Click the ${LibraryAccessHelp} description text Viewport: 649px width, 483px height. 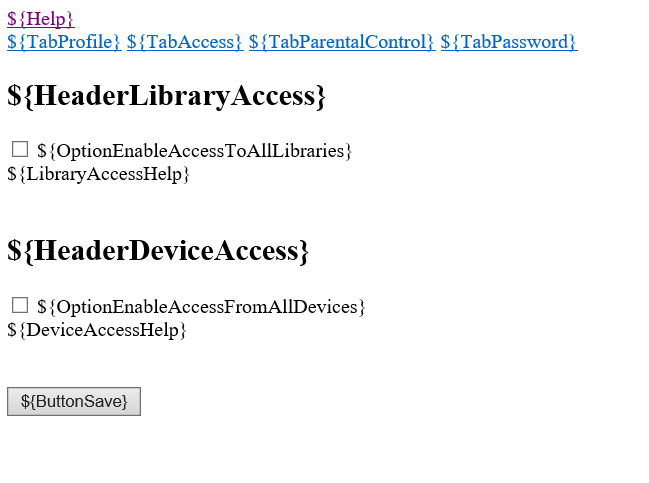[98, 174]
